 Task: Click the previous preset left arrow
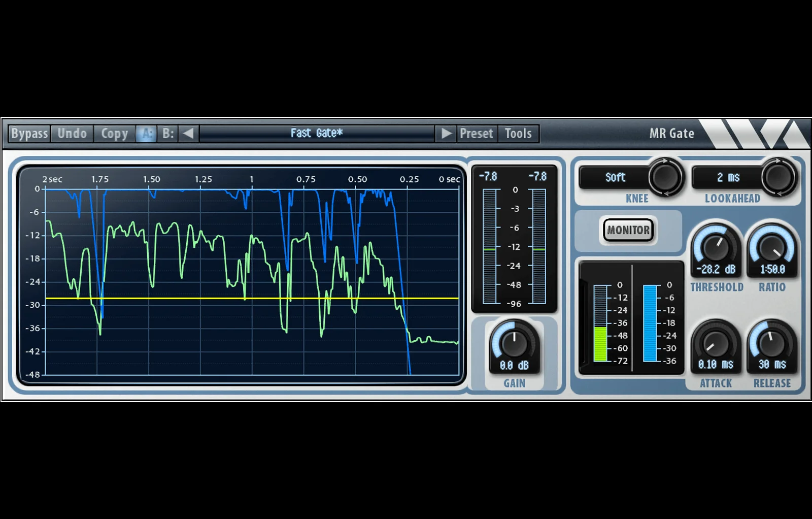pos(188,134)
